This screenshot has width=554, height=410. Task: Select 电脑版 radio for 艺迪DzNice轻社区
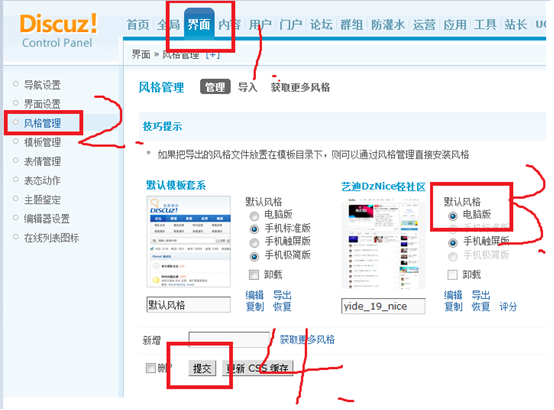point(453,216)
